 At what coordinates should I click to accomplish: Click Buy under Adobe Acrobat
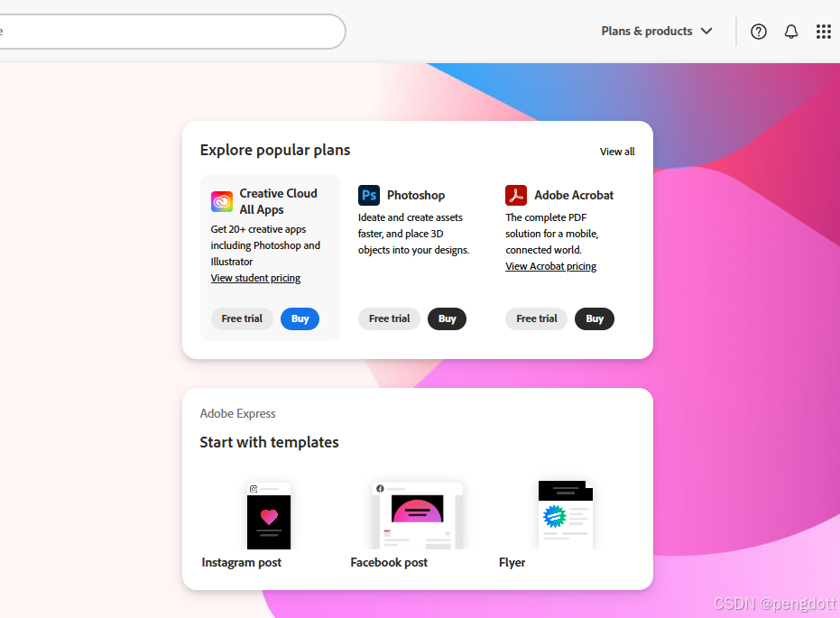595,318
